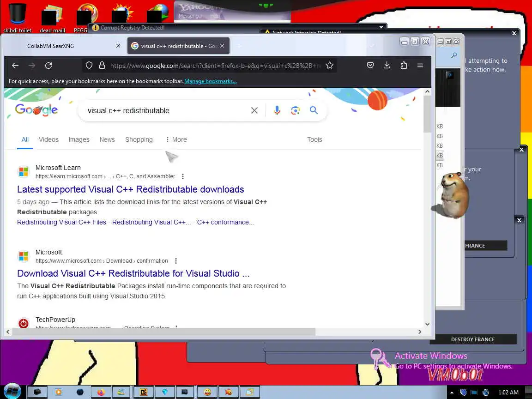Image resolution: width=532 pixels, height=399 pixels.
Task: Click the TechPowerUp result site name
Action: (x=55, y=320)
